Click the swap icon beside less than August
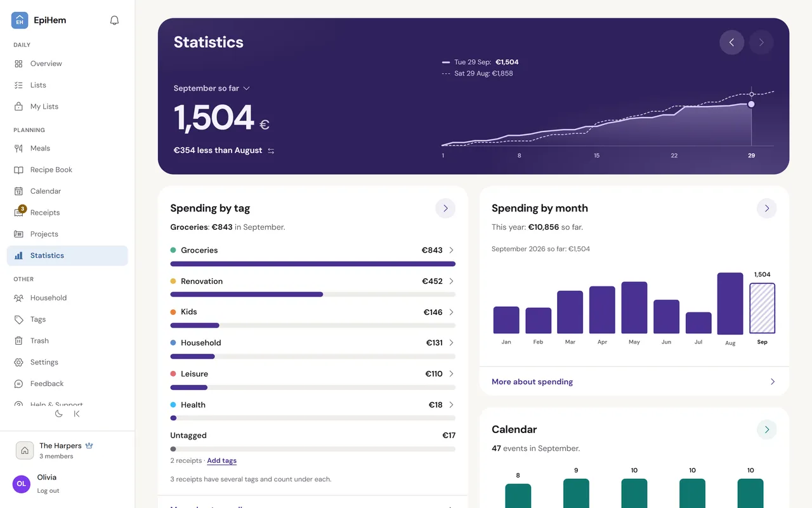The width and height of the screenshot is (812, 508). [271, 150]
